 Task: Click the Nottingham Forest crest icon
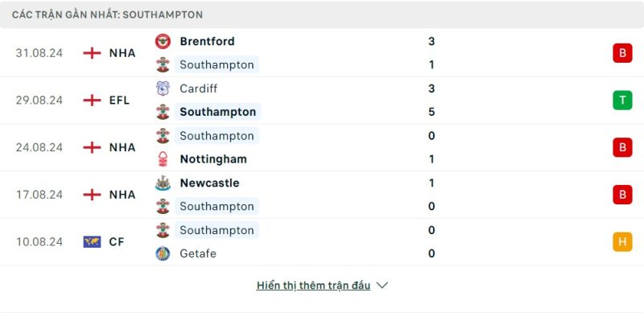163,159
